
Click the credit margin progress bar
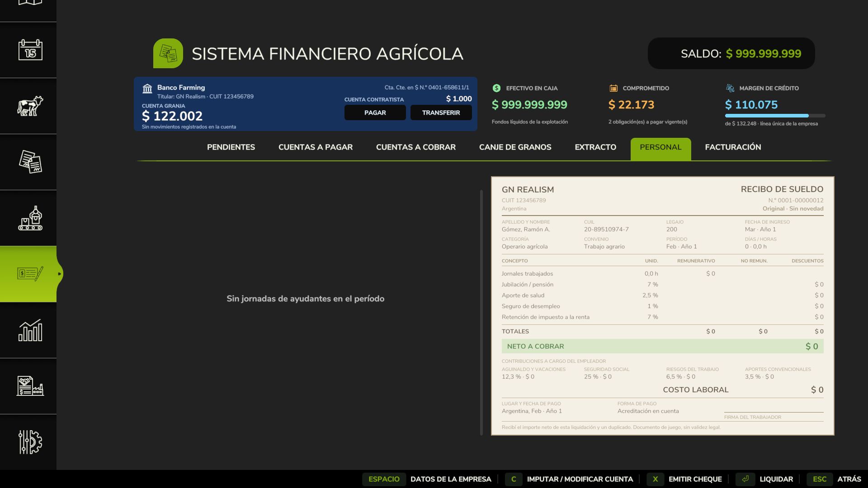(x=775, y=116)
